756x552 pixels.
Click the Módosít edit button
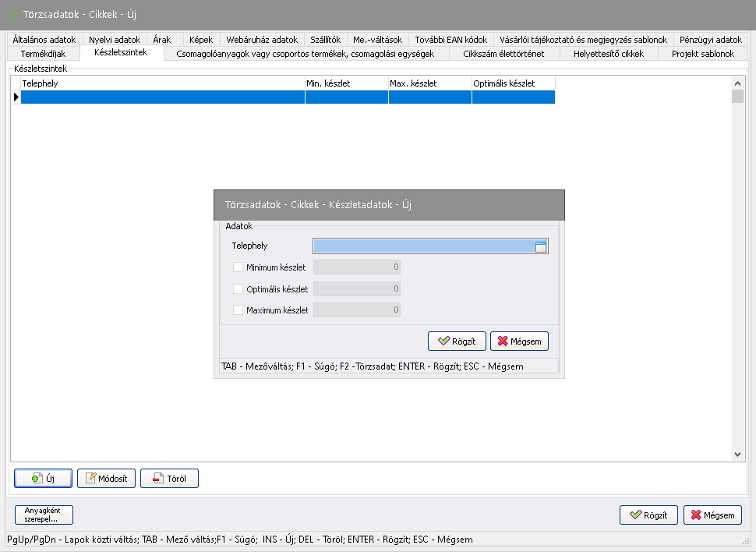click(106, 478)
